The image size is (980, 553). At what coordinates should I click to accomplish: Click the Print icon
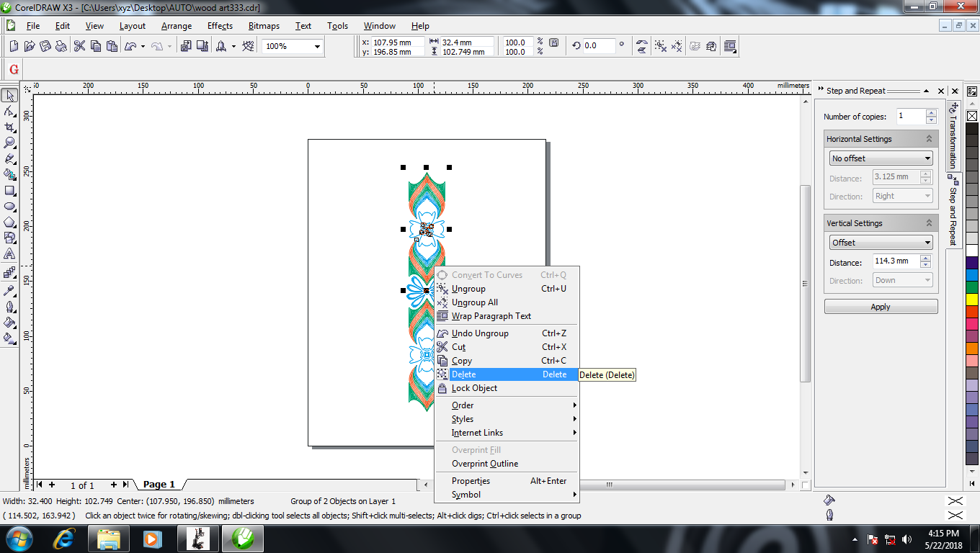point(61,46)
